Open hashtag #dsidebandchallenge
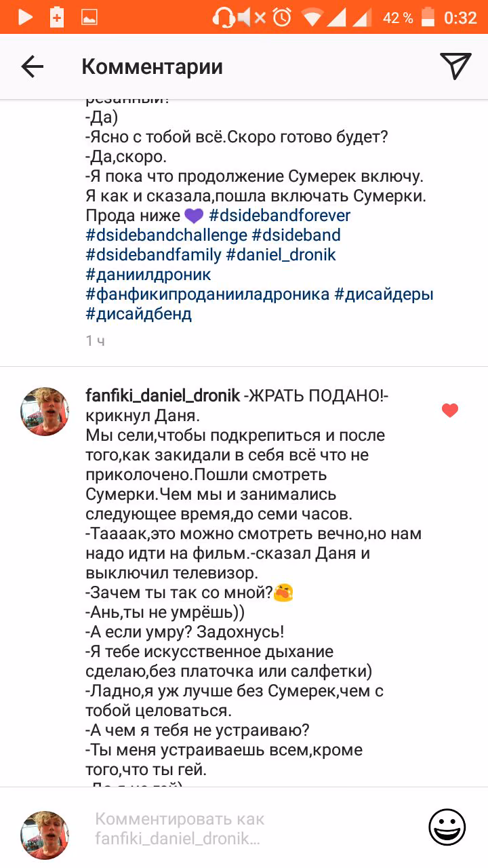Screen dimensions: 488x868 point(167,235)
